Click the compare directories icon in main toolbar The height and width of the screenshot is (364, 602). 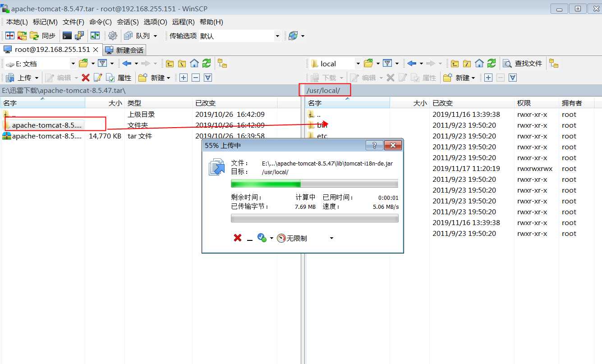[10, 36]
